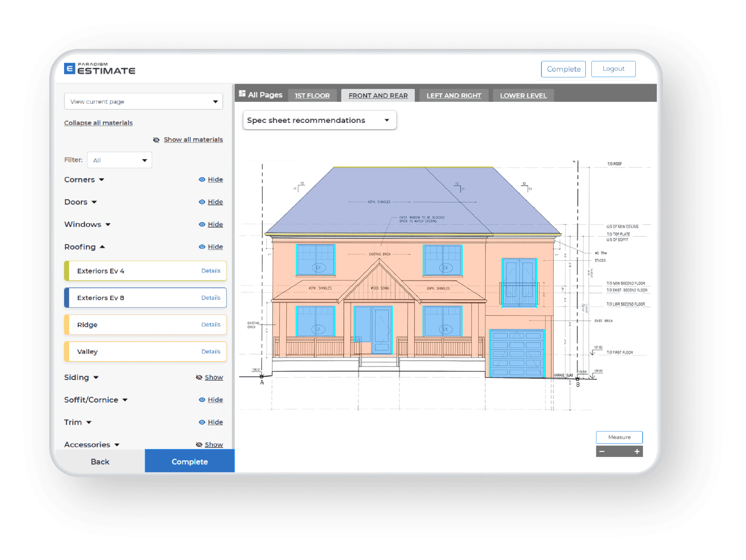Click the Measure button

pos(619,437)
